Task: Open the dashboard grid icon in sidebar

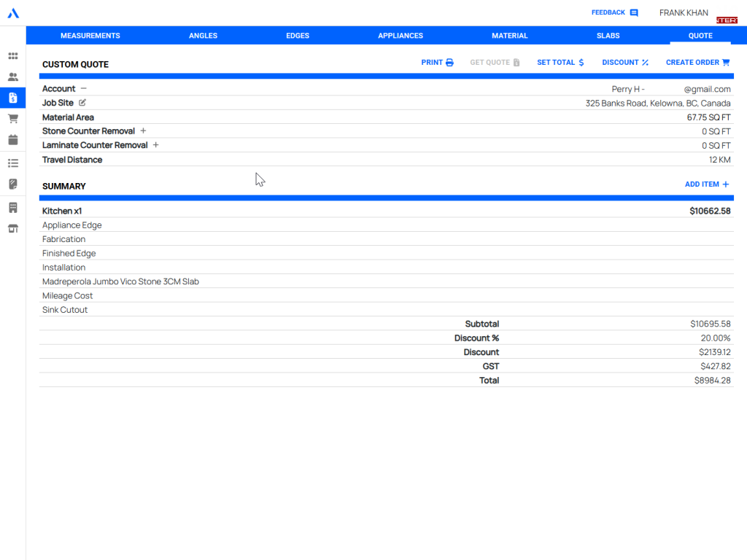Action: pyautogui.click(x=13, y=56)
